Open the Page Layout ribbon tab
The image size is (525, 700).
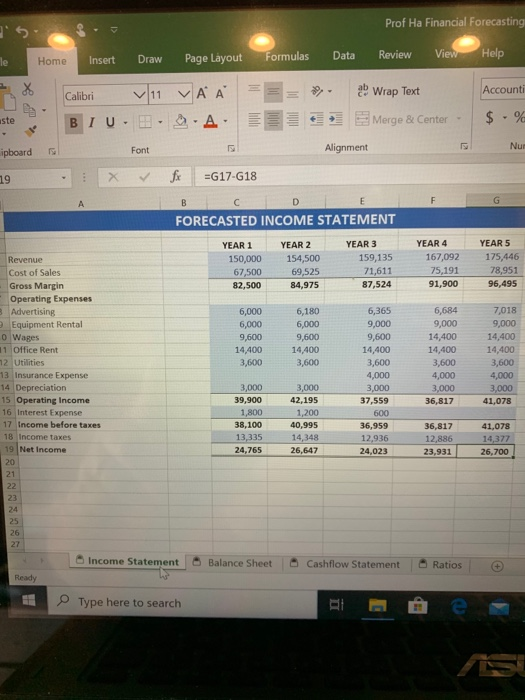click(x=213, y=58)
